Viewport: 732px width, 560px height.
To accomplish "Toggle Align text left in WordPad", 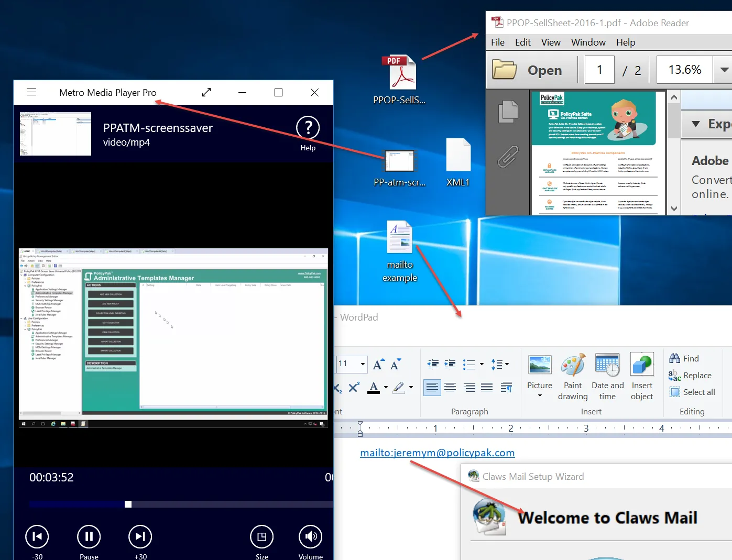I will tap(432, 387).
